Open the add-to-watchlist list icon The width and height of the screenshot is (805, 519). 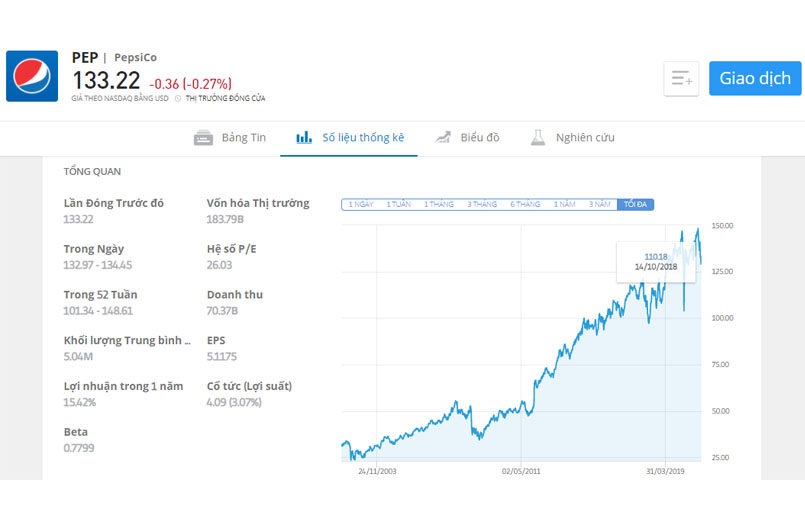tap(681, 79)
